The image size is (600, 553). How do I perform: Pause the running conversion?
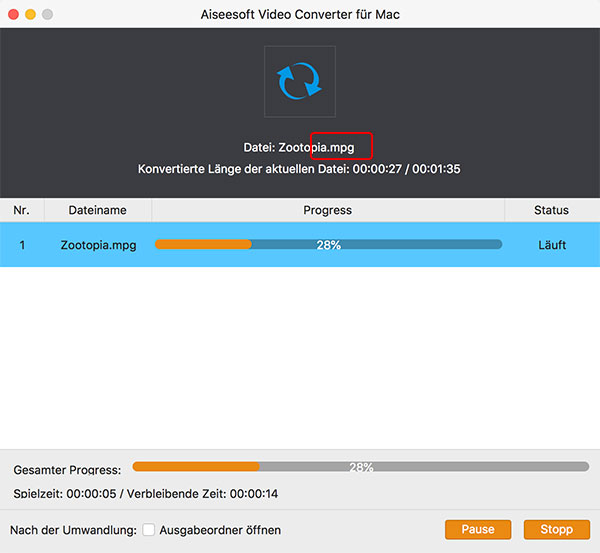pyautogui.click(x=478, y=529)
